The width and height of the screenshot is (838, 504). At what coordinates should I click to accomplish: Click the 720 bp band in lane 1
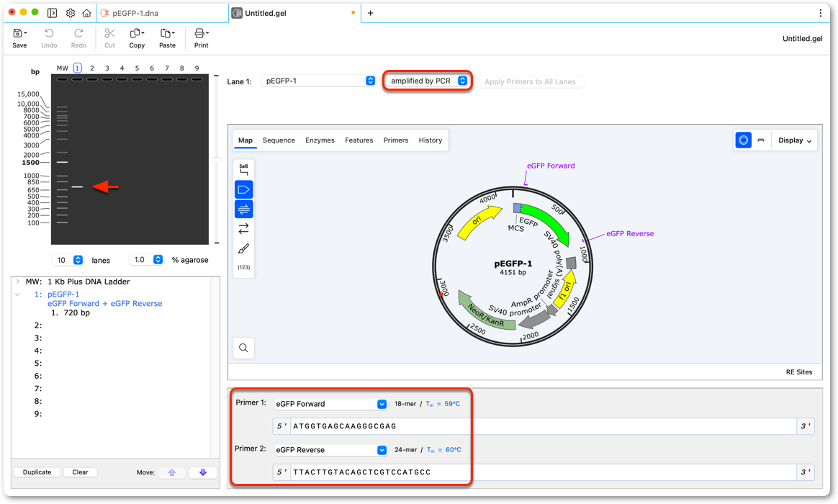78,186
